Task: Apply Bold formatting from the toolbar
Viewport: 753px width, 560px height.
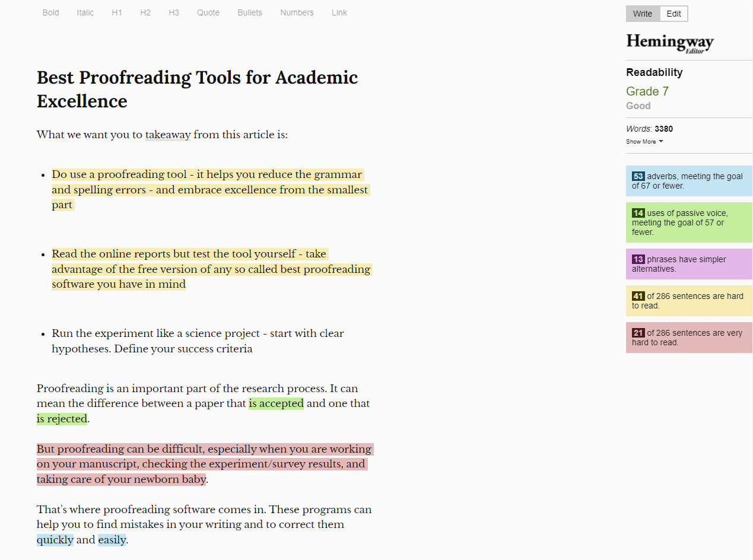Action: 50,12
